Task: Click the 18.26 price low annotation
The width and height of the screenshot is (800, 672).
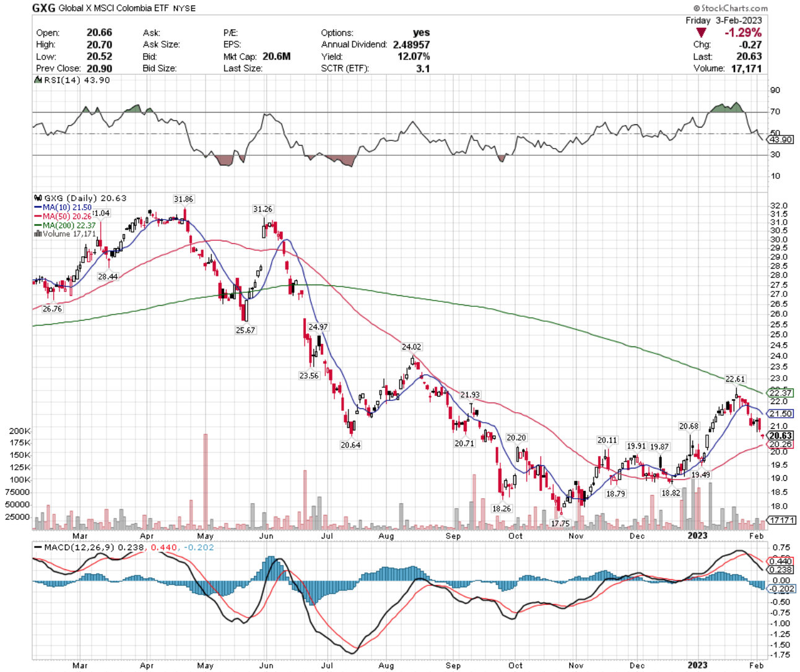Action: tap(502, 509)
